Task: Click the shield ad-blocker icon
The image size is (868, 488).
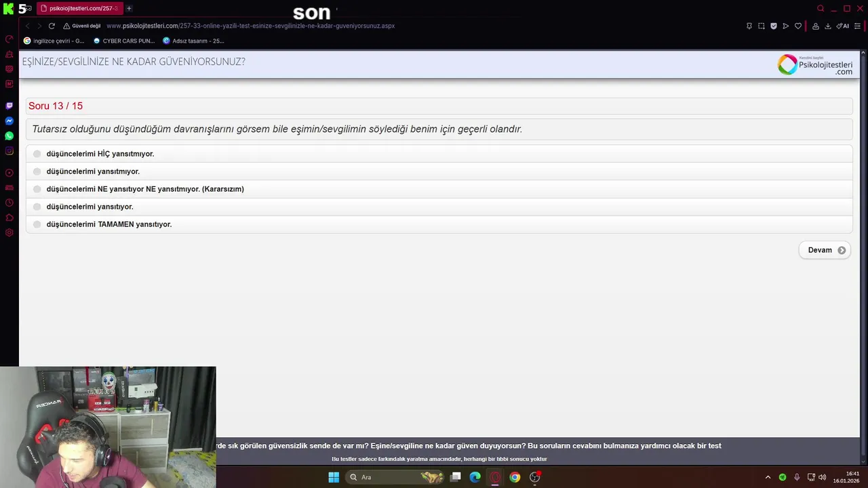Action: pyautogui.click(x=774, y=26)
